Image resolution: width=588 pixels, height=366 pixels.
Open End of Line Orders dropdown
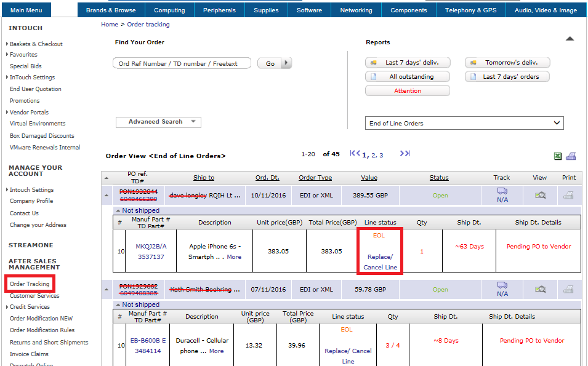(464, 123)
